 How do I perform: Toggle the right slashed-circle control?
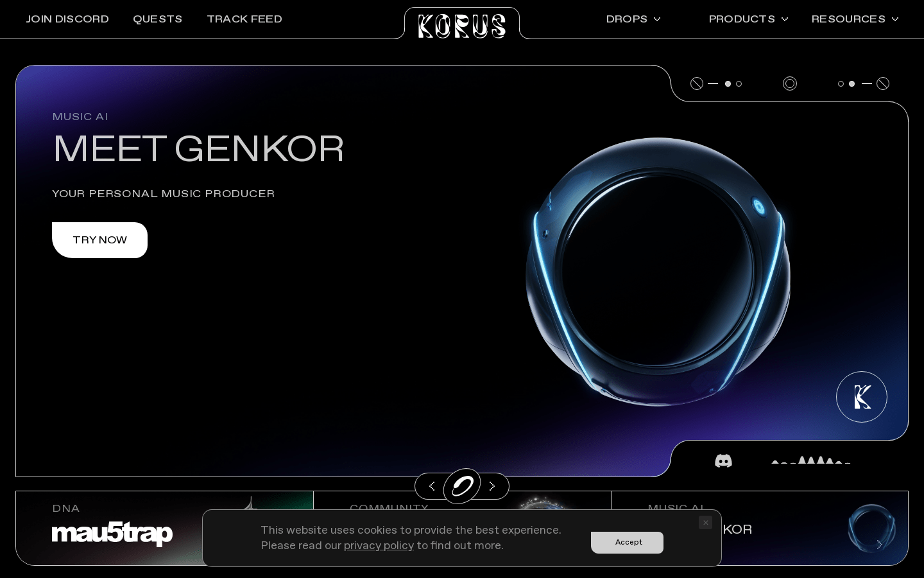pyautogui.click(x=883, y=83)
